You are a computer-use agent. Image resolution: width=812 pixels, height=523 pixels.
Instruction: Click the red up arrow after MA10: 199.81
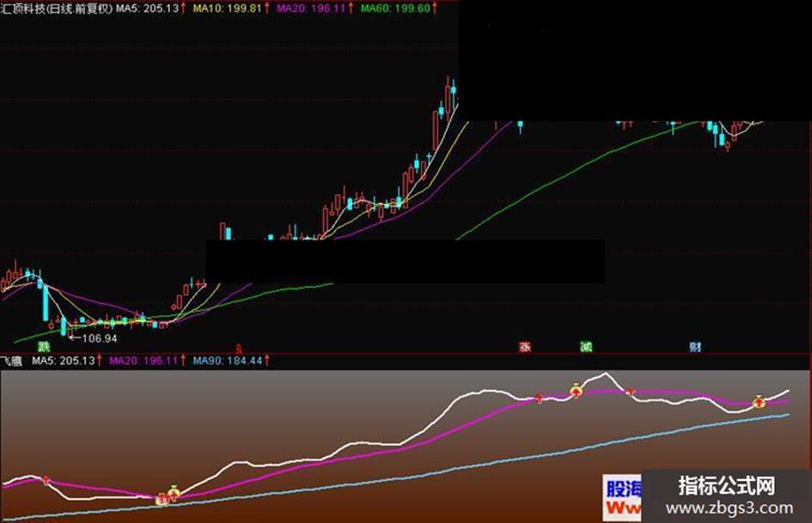266,9
